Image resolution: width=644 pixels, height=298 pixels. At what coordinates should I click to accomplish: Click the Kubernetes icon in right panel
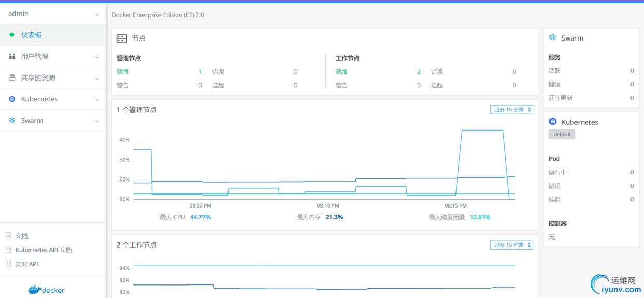click(553, 122)
